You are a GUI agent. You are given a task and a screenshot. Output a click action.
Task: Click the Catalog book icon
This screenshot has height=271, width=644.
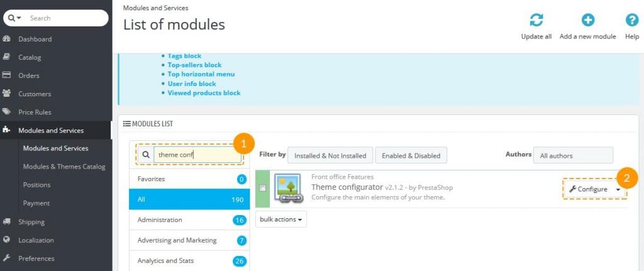[x=7, y=57]
